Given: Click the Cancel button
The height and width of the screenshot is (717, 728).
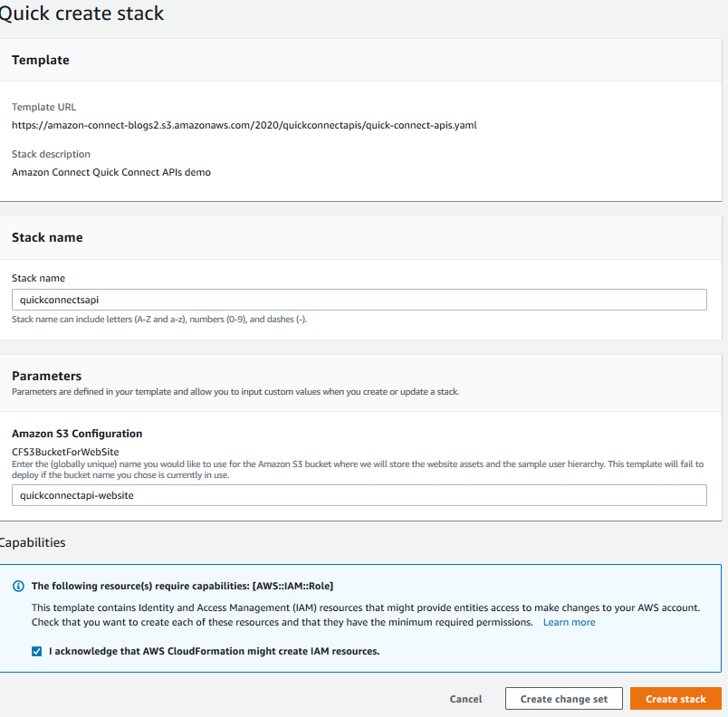Looking at the screenshot, I should pos(465,699).
